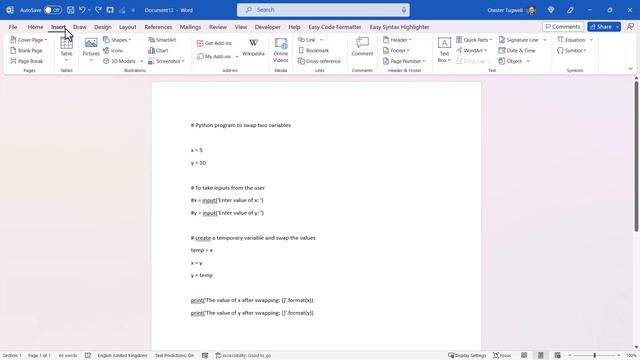The height and width of the screenshot is (360, 640).
Task: Click the Redo icon
Action: pyautogui.click(x=98, y=10)
